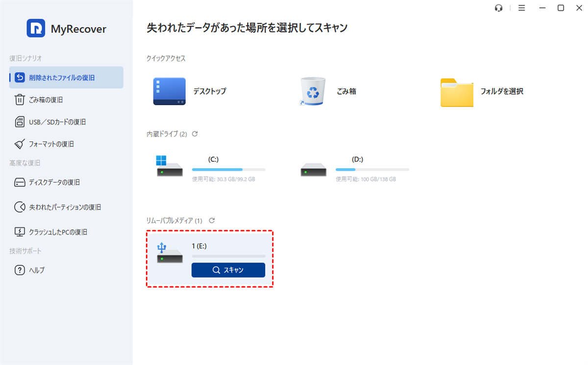
Task: Click the (D:) drive label
Action: click(357, 159)
